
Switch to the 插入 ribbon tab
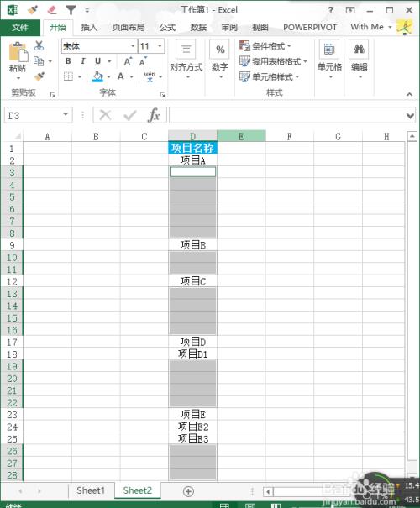click(89, 28)
